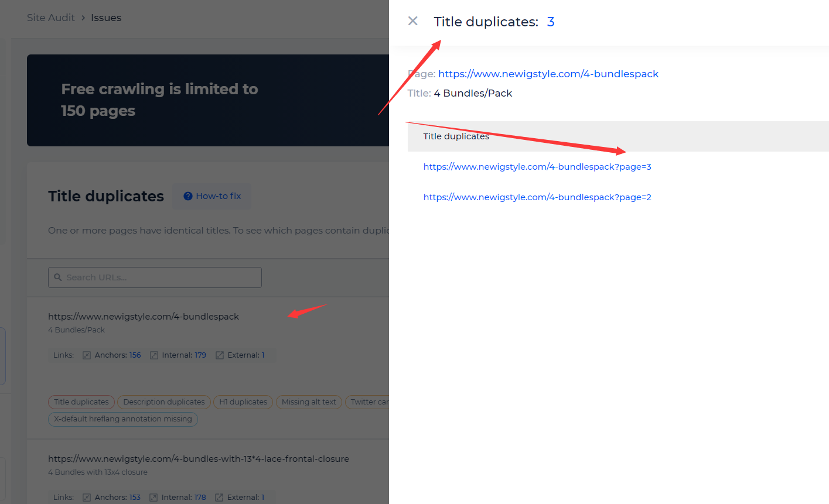
Task: Click the blue count 3 beside Title duplicates
Action: coord(551,22)
